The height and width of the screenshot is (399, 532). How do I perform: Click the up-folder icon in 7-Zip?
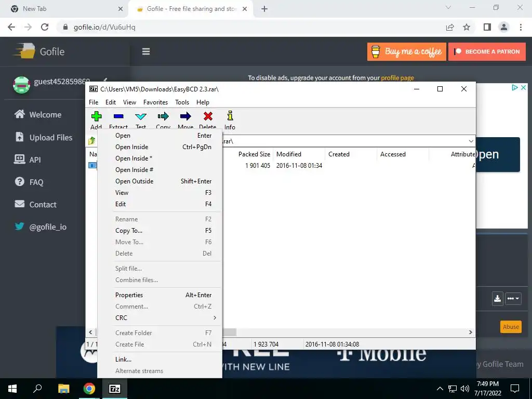pos(91,141)
